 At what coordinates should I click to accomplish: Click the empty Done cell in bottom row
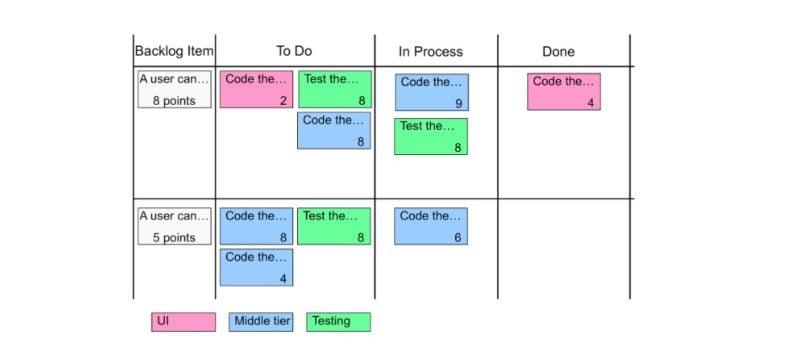tap(564, 249)
